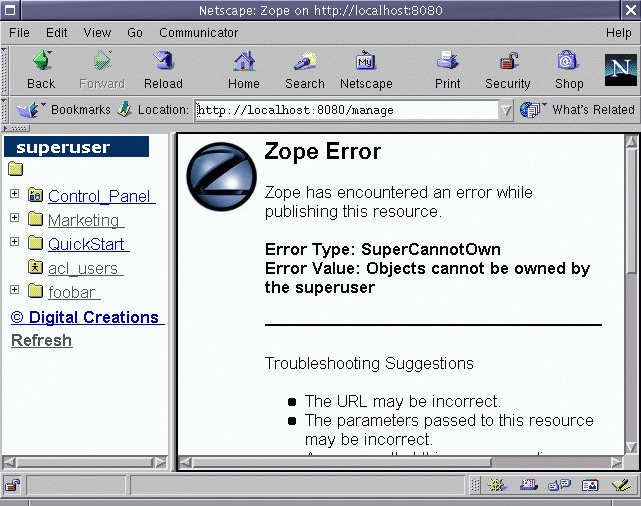Screen dimensions: 641x506
Task: Click the QuickStart folder icon
Action: (36, 243)
